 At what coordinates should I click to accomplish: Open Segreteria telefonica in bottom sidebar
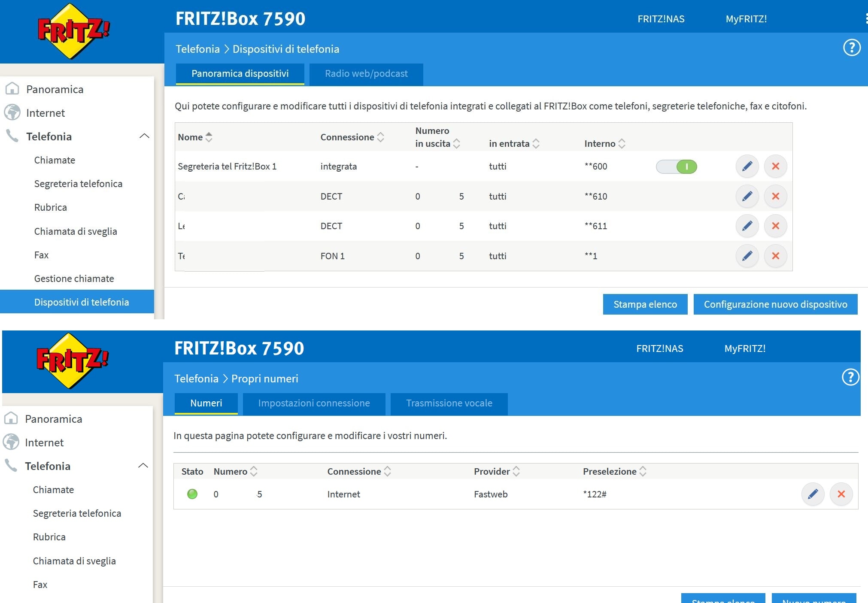(77, 513)
